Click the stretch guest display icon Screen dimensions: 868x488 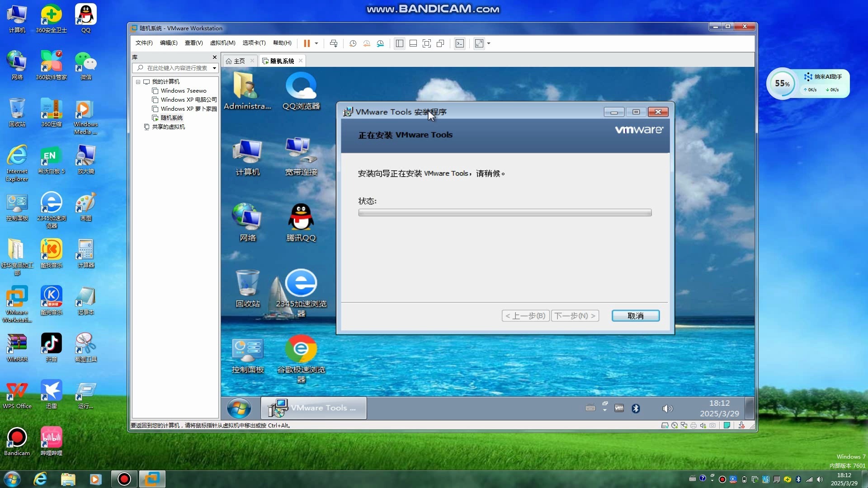coord(479,43)
